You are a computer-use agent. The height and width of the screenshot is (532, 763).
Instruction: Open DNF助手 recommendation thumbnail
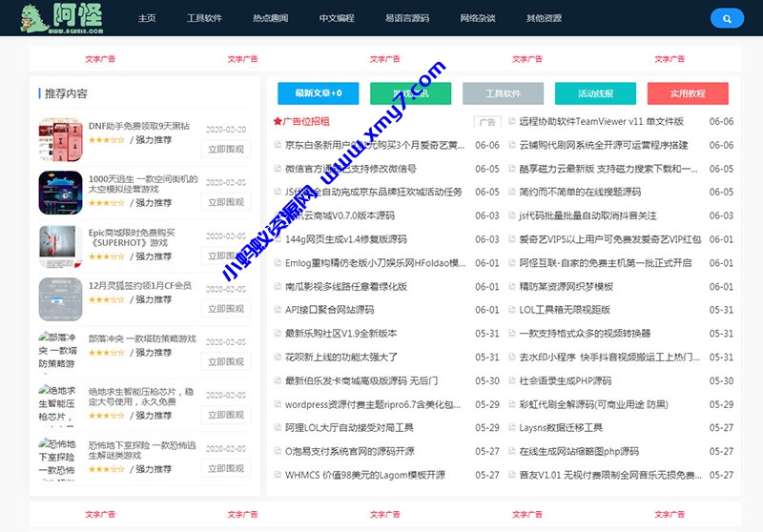pyautogui.click(x=60, y=139)
